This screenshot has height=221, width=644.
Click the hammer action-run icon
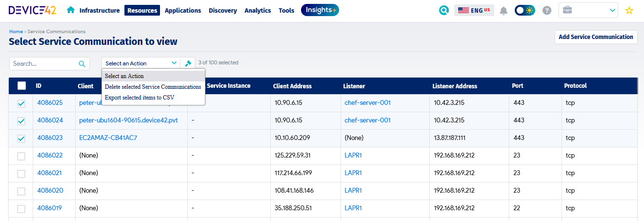[x=188, y=63]
